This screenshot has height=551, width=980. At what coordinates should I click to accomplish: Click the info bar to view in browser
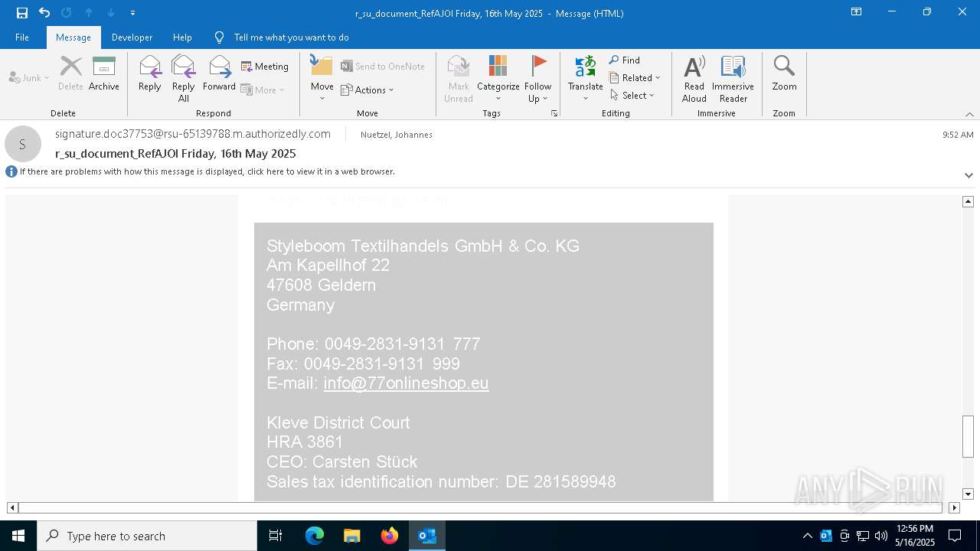207,171
